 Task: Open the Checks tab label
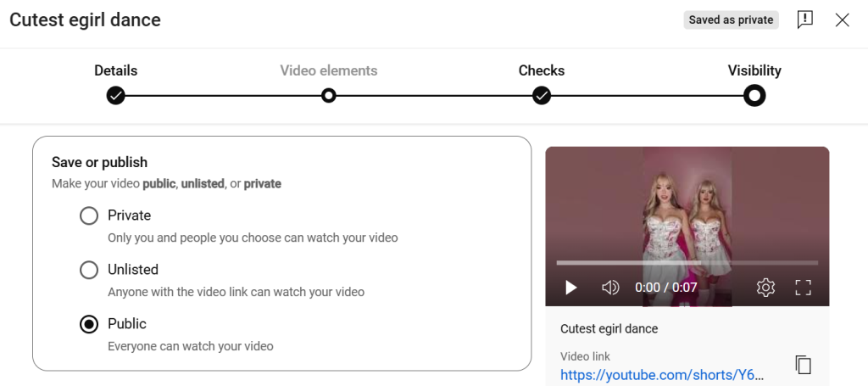point(542,71)
